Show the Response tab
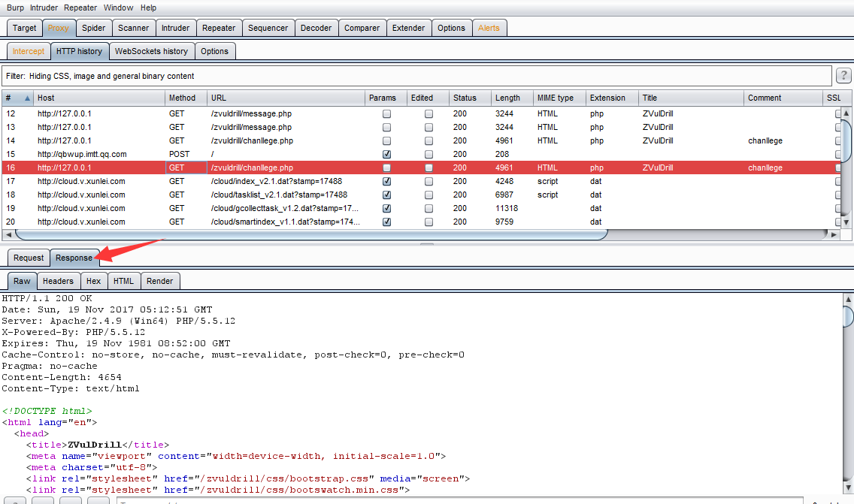Viewport: 854px width, 504px height. click(x=74, y=258)
